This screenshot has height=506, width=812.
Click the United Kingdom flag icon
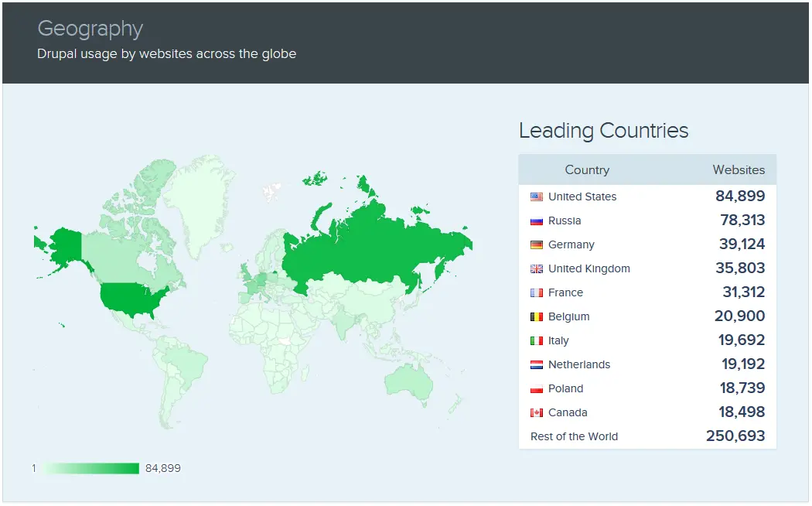point(537,268)
